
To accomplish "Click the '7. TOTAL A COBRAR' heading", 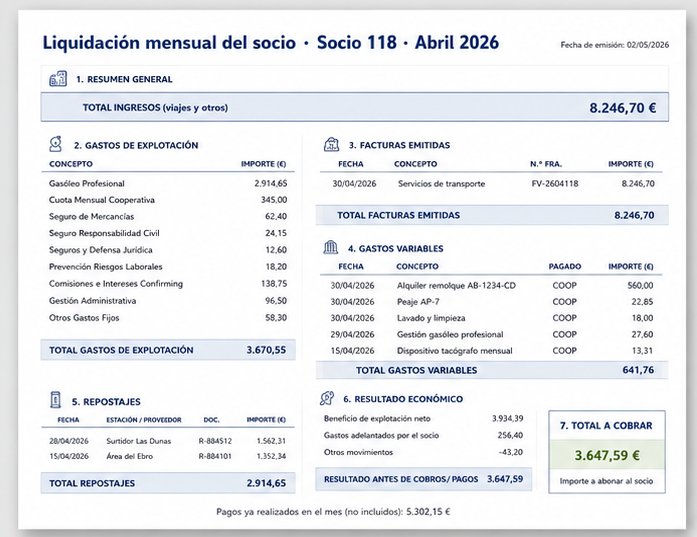I will click(606, 425).
